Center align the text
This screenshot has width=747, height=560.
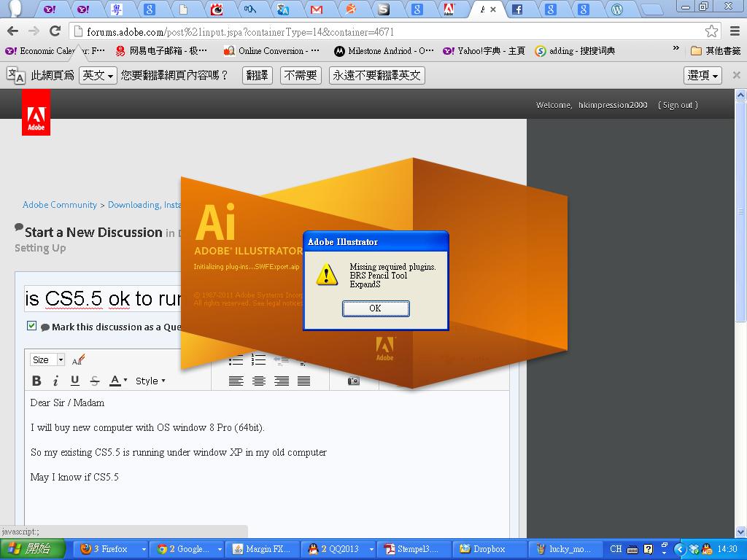pyautogui.click(x=260, y=380)
